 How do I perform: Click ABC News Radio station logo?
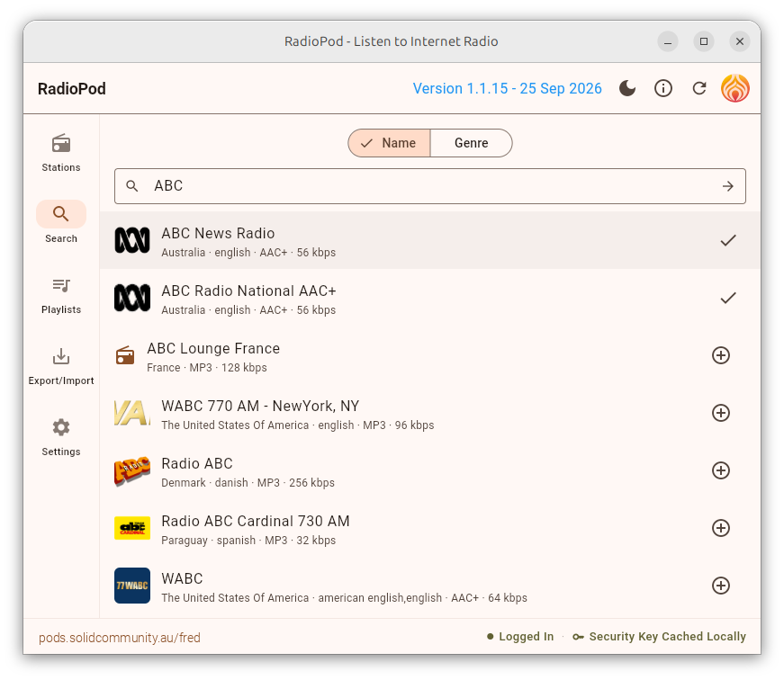pyautogui.click(x=132, y=240)
